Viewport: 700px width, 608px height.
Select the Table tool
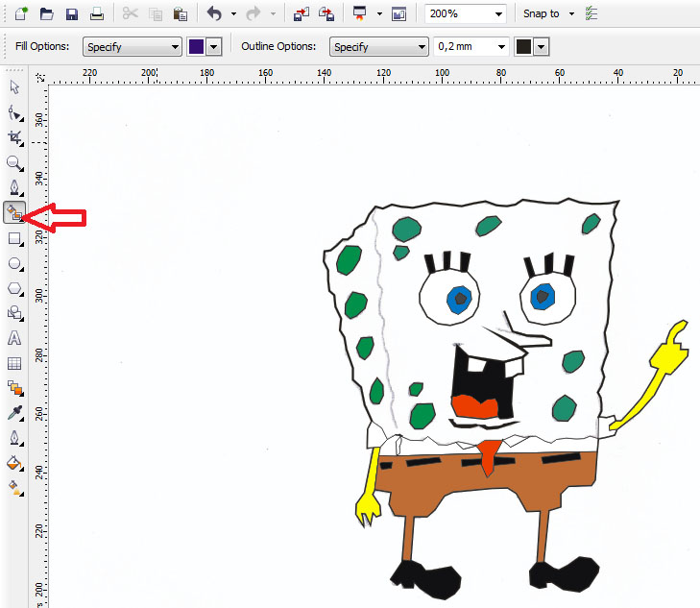pyautogui.click(x=14, y=363)
